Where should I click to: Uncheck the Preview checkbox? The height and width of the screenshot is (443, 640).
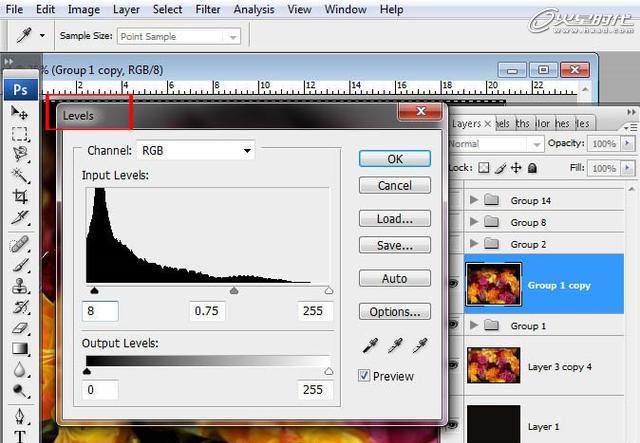click(x=365, y=376)
